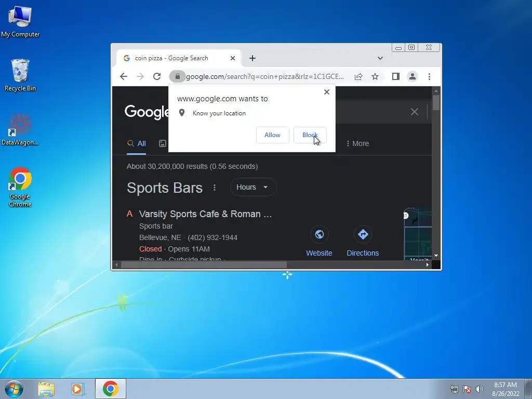Click the volume speaker tray icon
The image size is (532, 399).
[479, 389]
